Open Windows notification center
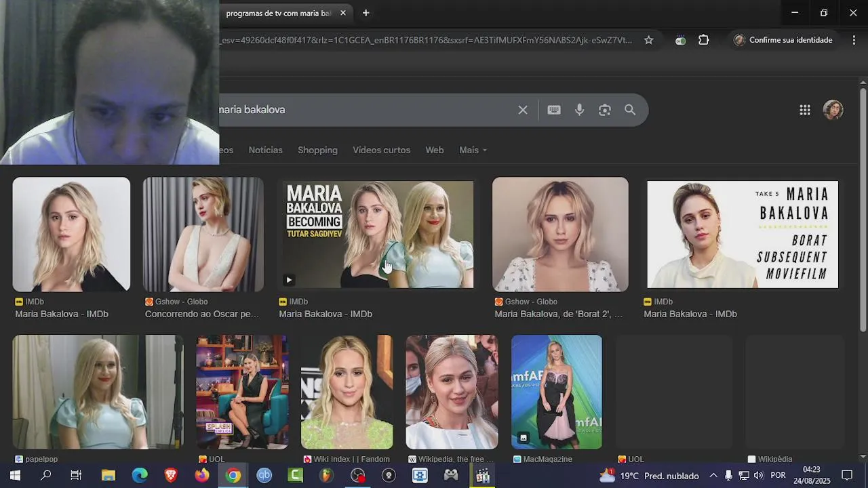The image size is (868, 488). [847, 475]
